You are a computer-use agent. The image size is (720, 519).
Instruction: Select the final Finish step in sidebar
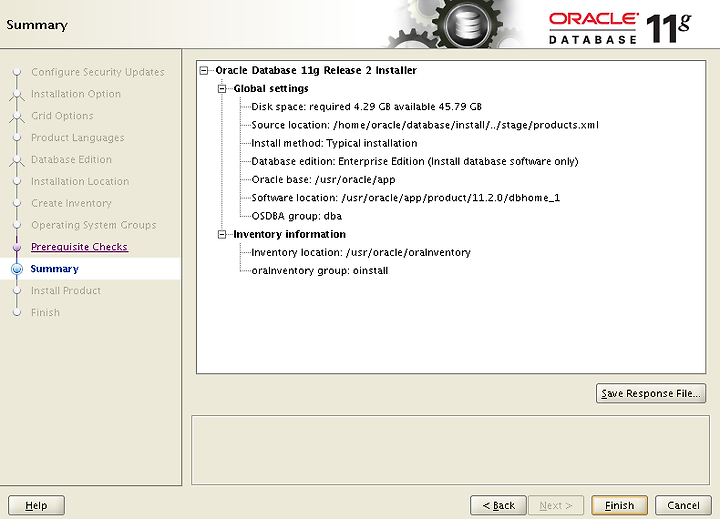point(45,312)
